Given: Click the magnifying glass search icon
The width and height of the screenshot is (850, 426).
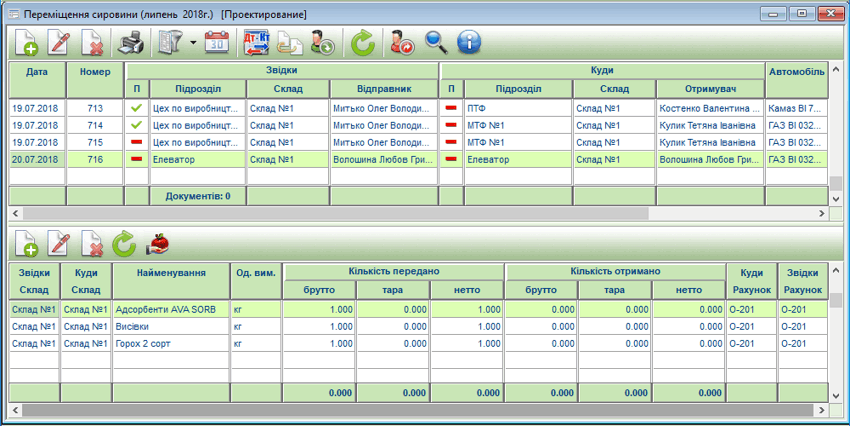Looking at the screenshot, I should pos(435,42).
